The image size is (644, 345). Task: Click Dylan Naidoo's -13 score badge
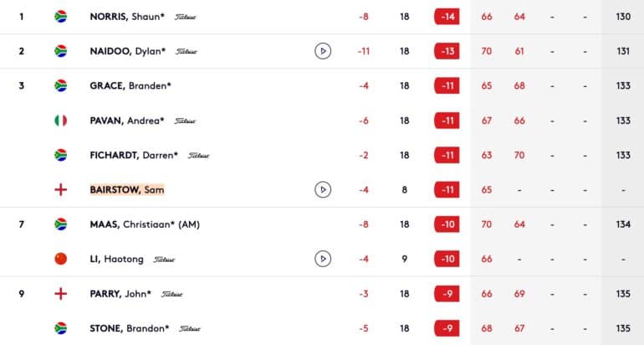coord(447,51)
